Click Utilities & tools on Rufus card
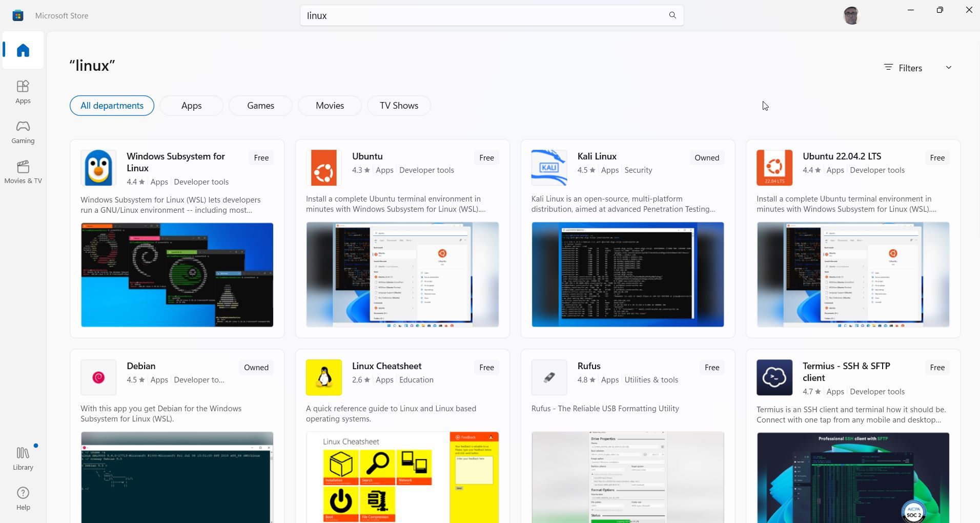 click(651, 380)
